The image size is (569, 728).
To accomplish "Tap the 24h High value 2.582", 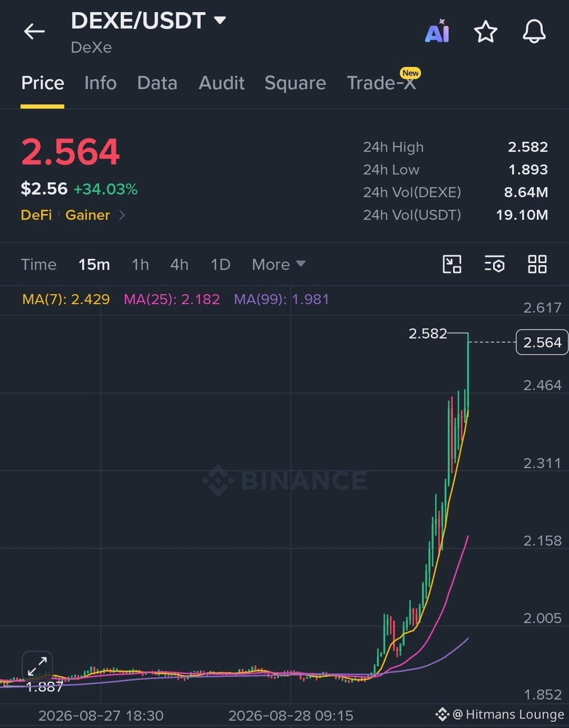I will pos(528,147).
